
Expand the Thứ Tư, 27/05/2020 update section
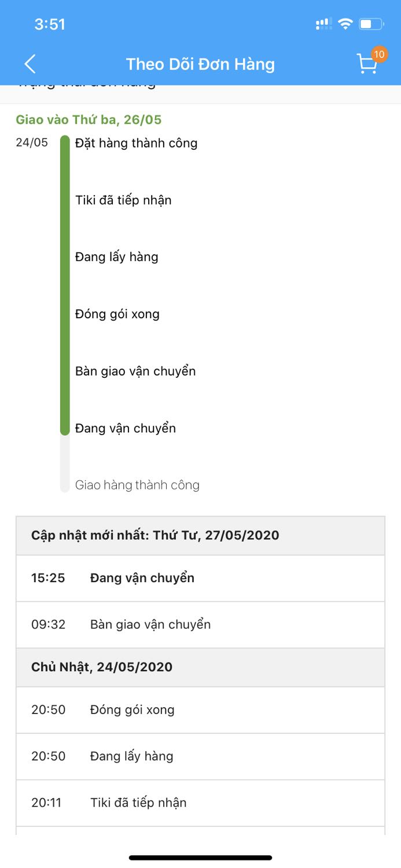click(x=200, y=535)
